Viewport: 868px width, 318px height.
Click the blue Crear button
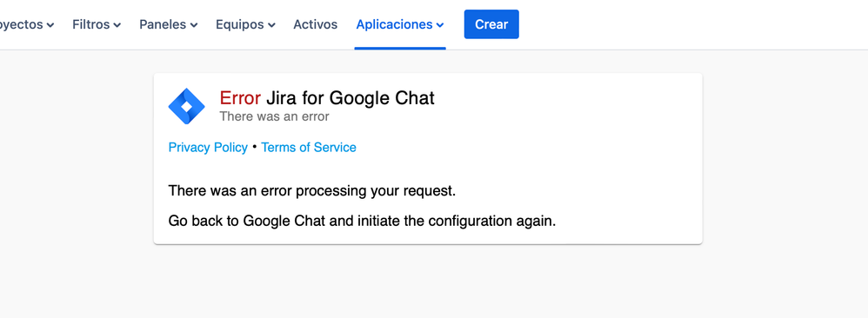click(491, 24)
